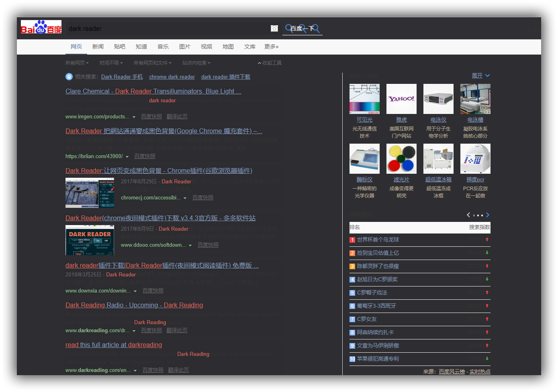This screenshot has width=558, height=392.
Task: Open the 电泳仪 device thumbnail
Action: pos(438,99)
